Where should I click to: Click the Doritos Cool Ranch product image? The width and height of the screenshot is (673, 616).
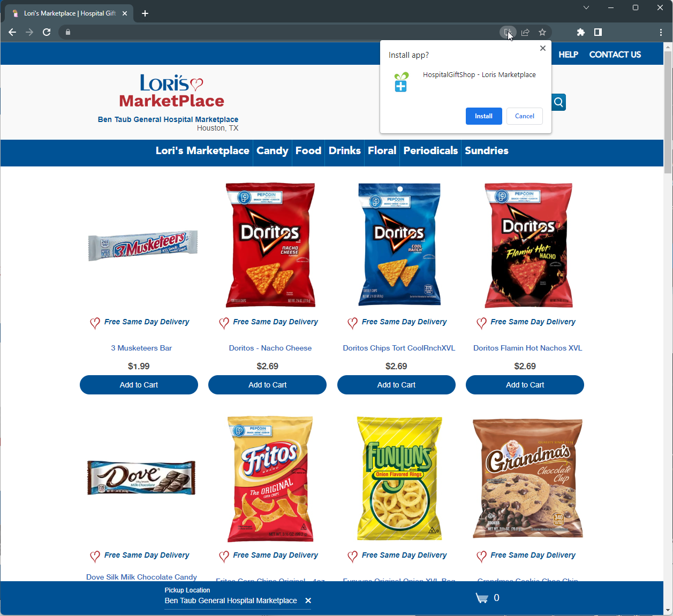click(399, 245)
